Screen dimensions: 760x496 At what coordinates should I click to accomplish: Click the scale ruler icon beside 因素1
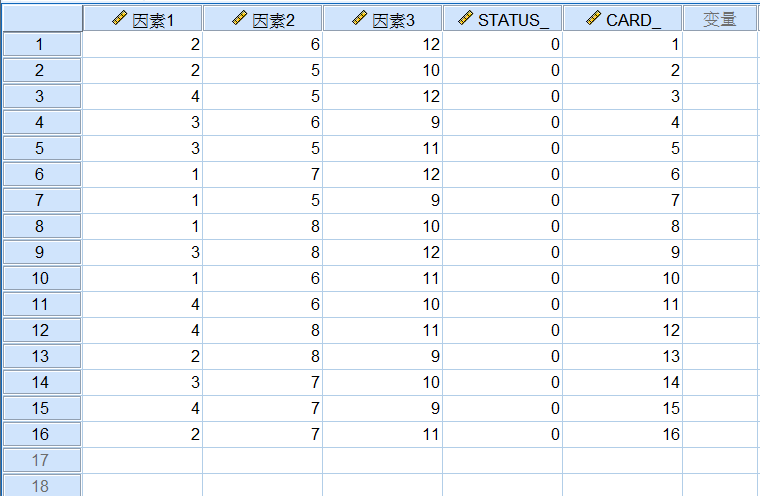click(119, 18)
